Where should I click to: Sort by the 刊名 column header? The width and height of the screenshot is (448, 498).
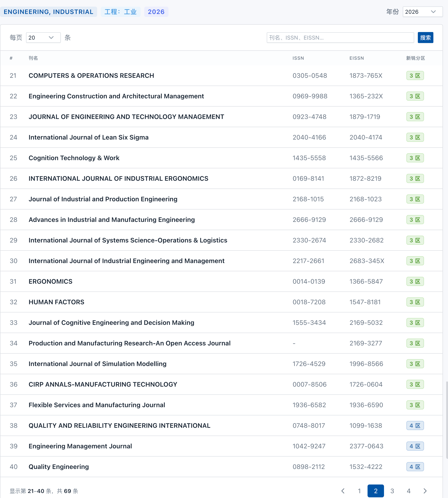click(33, 58)
